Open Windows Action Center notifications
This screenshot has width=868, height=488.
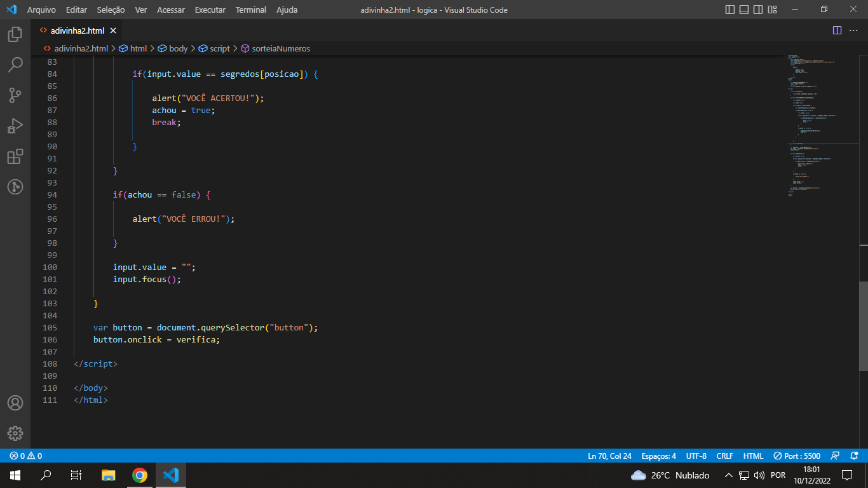tap(847, 475)
